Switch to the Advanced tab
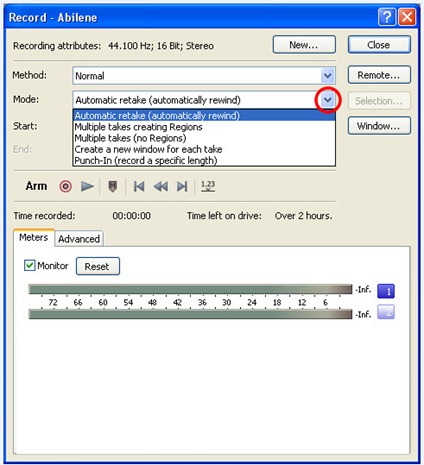 [79, 239]
